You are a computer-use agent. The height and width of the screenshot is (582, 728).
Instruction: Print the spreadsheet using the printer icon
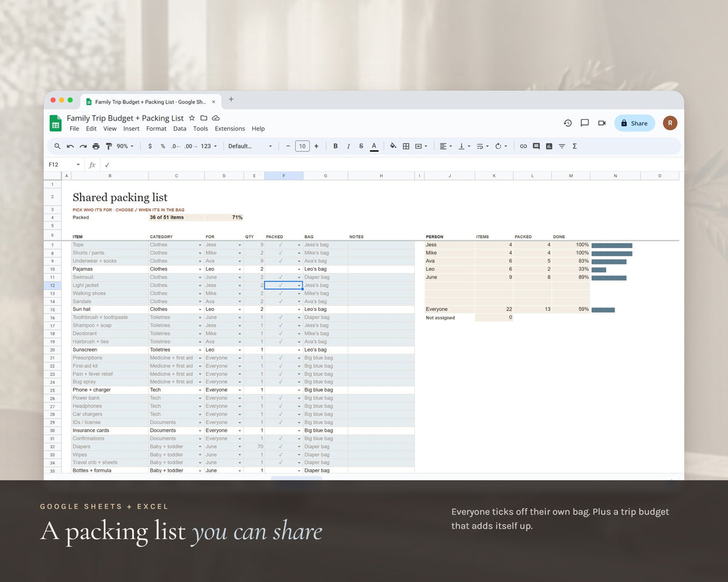pyautogui.click(x=96, y=146)
